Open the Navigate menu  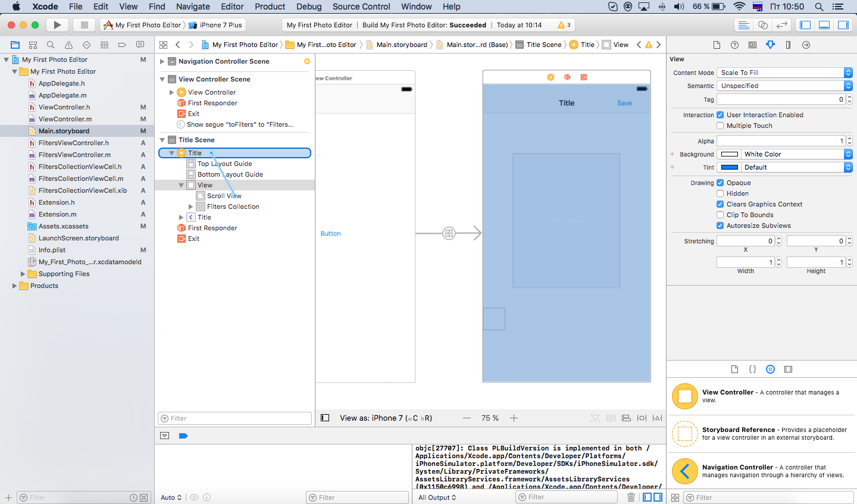pyautogui.click(x=193, y=7)
